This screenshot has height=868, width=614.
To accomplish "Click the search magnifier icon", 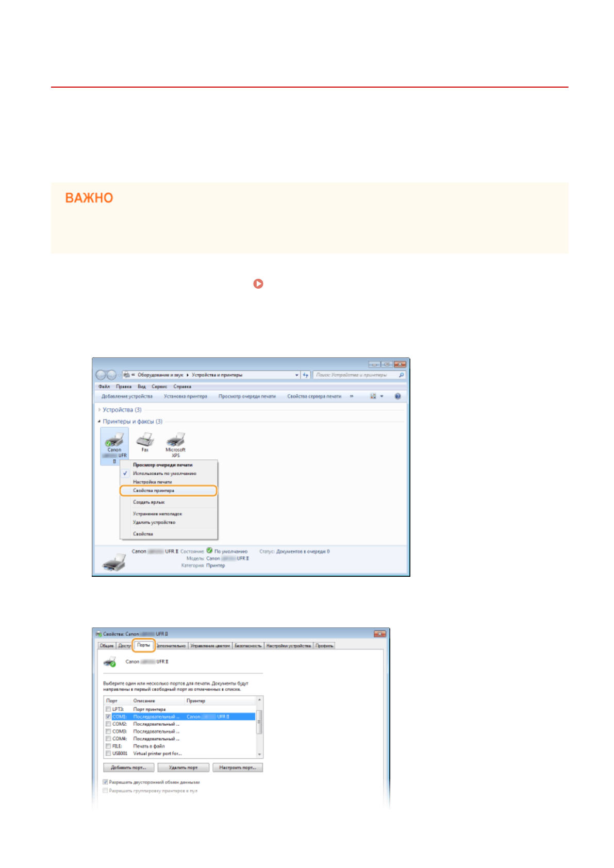I will pyautogui.click(x=401, y=375).
